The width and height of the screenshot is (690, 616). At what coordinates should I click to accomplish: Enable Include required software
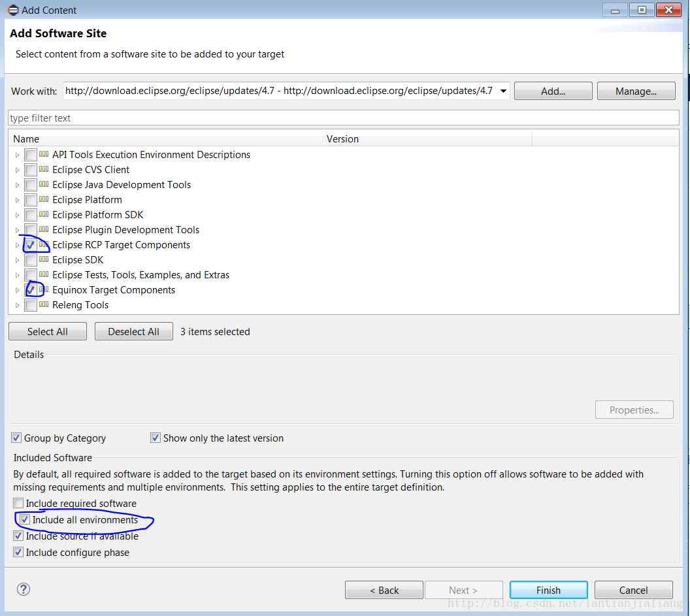(x=18, y=503)
